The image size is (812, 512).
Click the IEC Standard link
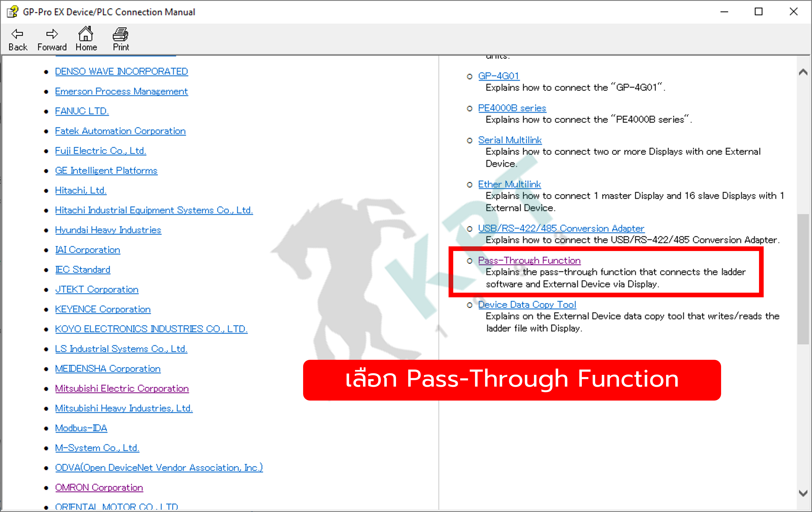click(x=83, y=269)
